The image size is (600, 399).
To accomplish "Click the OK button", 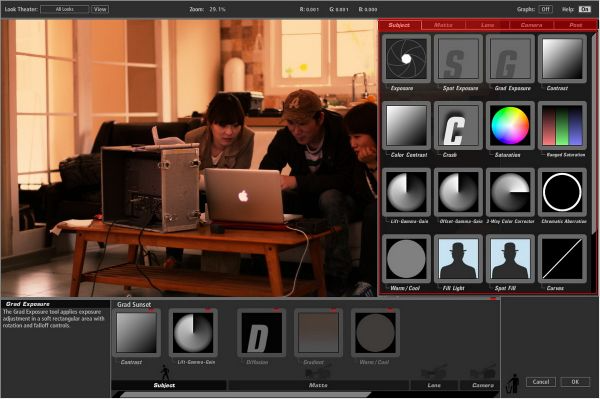I will (x=575, y=382).
